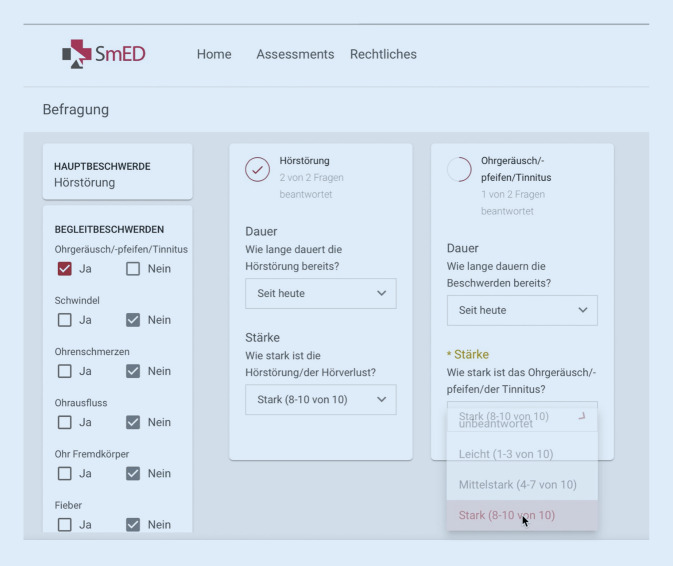Open the Rechtliches menu item

[x=383, y=54]
